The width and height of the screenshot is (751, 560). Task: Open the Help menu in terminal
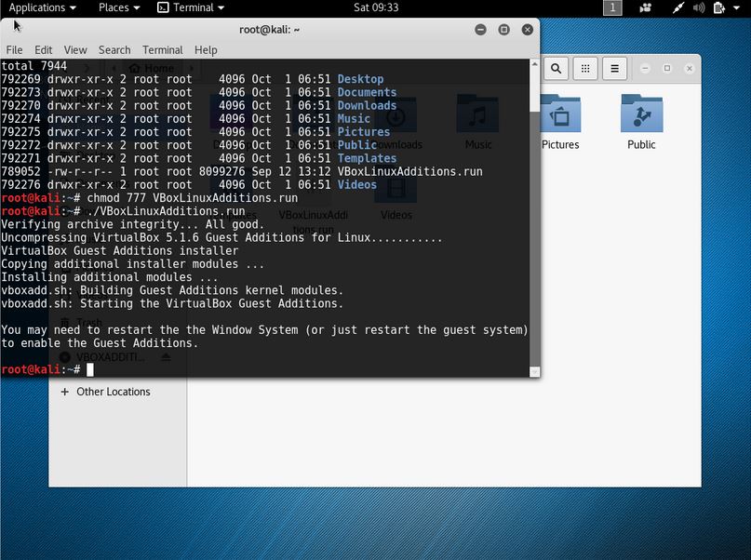coord(206,50)
